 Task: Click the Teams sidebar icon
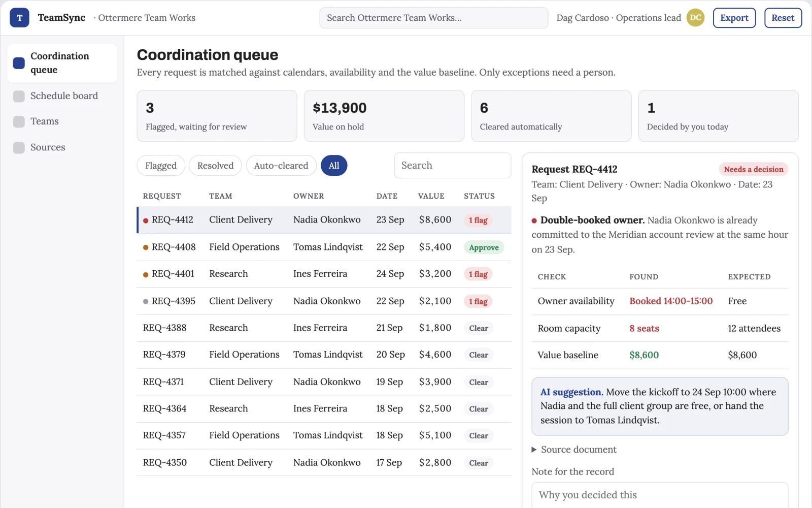click(19, 121)
